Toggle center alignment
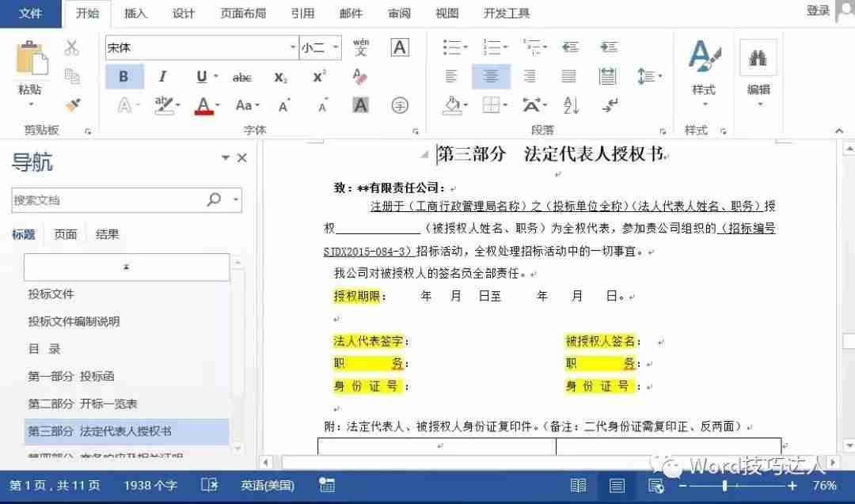 pyautogui.click(x=491, y=76)
